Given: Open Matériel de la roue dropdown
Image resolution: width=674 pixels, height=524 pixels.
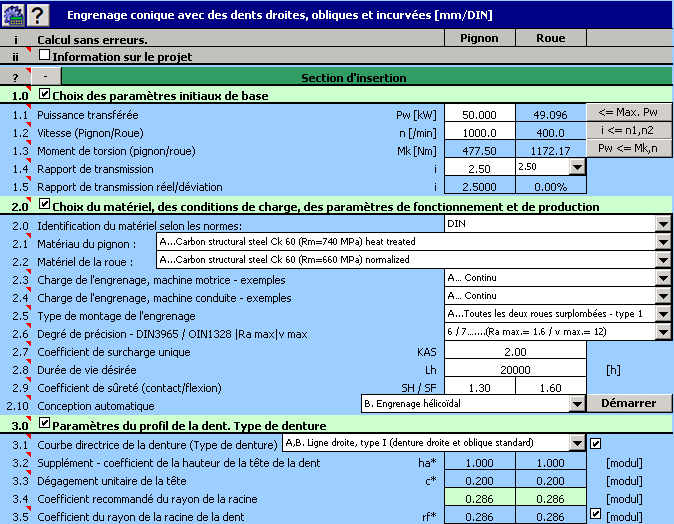Looking at the screenshot, I should pos(663,260).
